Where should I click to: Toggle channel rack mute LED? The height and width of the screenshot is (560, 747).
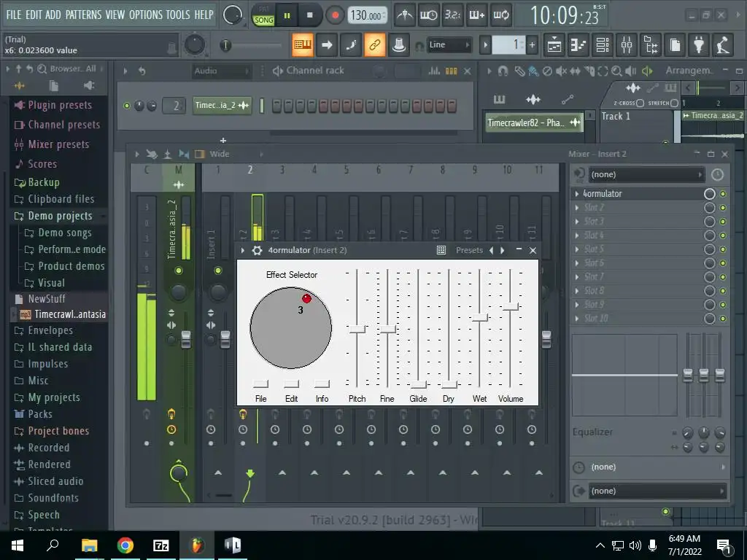click(127, 106)
